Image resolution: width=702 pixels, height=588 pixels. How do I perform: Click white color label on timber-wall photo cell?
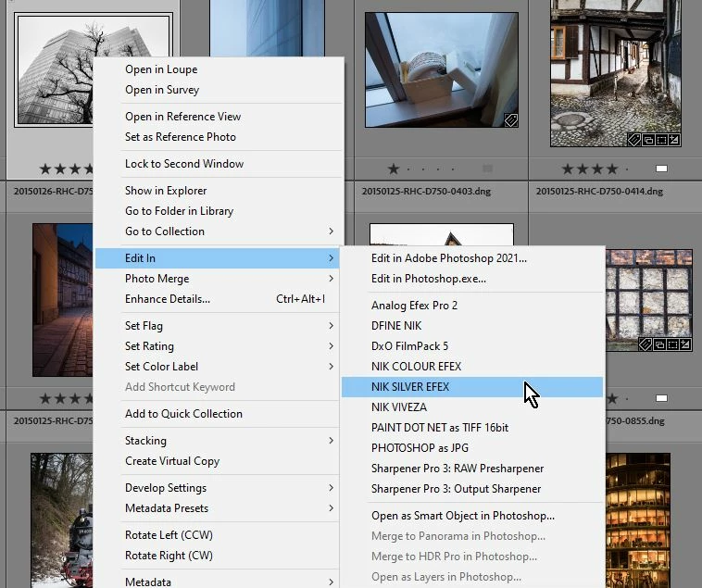pos(661,398)
